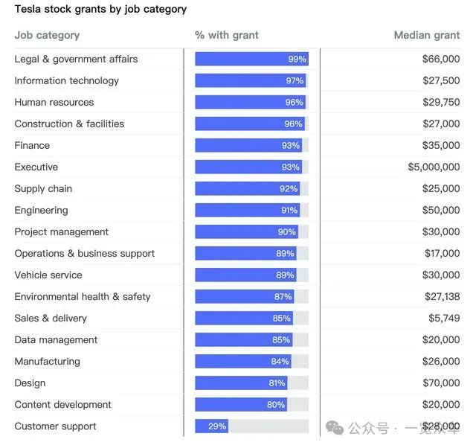The width and height of the screenshot is (476, 448).
Task: Click the 29% Customer support bar
Action: pyautogui.click(x=211, y=426)
